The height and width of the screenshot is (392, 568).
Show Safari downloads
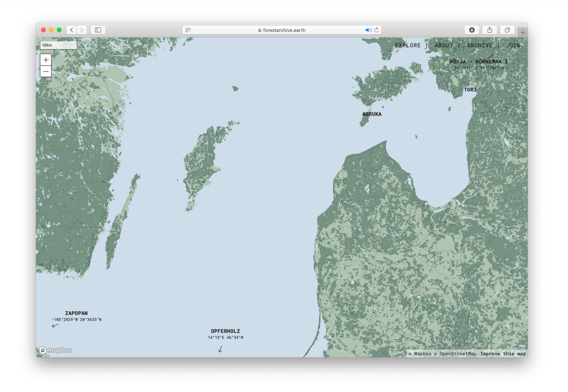coord(472,30)
